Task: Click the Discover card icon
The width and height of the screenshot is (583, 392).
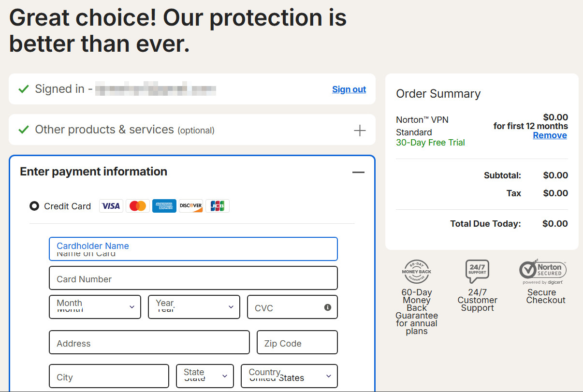Action: click(x=191, y=206)
